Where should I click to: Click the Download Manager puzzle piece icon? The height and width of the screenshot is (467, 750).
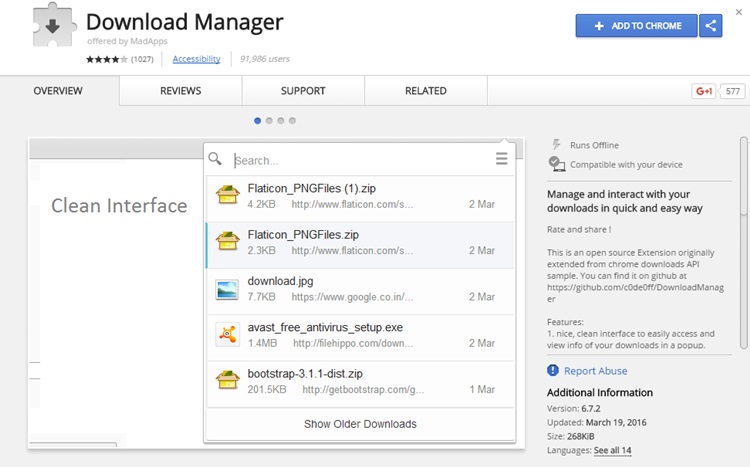pyautogui.click(x=54, y=25)
